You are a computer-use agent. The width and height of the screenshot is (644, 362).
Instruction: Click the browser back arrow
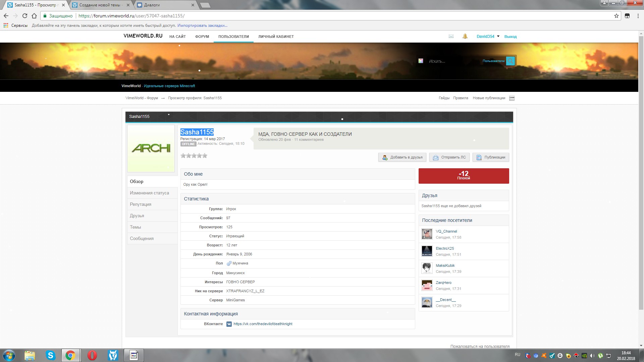point(6,16)
